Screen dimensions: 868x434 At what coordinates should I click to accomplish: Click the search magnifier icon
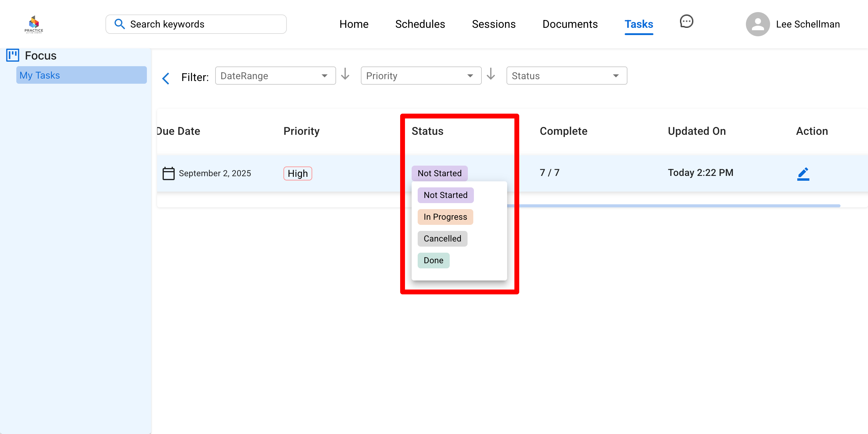point(120,24)
